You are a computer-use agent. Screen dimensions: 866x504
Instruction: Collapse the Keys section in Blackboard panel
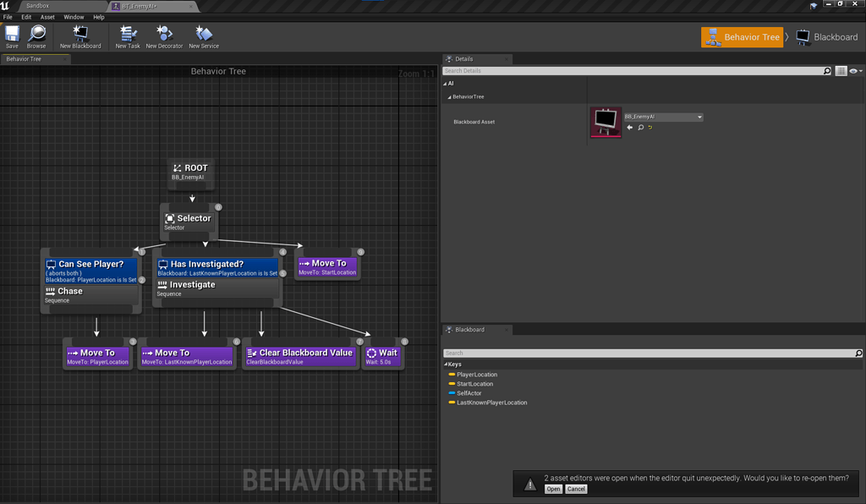pyautogui.click(x=446, y=364)
